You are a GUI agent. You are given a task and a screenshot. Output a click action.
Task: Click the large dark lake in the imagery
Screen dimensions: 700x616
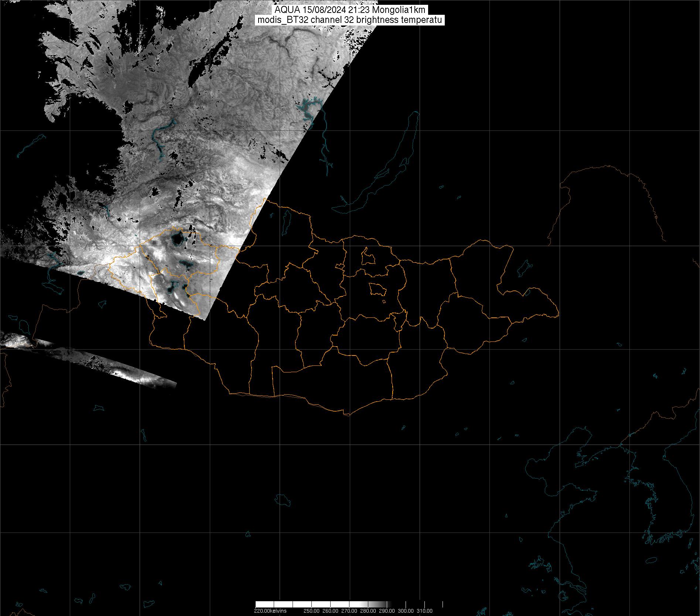(x=177, y=239)
